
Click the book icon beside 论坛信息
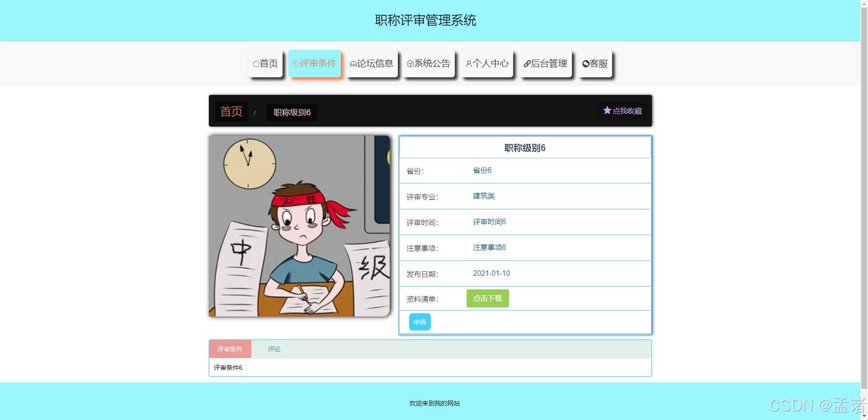(x=354, y=64)
